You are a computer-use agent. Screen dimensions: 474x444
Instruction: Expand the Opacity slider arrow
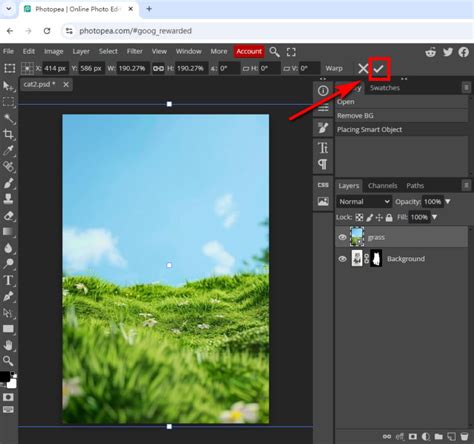click(x=448, y=202)
